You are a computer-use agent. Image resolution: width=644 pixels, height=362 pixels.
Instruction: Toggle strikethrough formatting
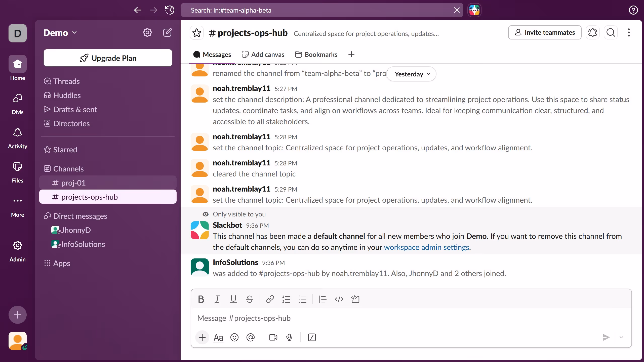click(249, 299)
